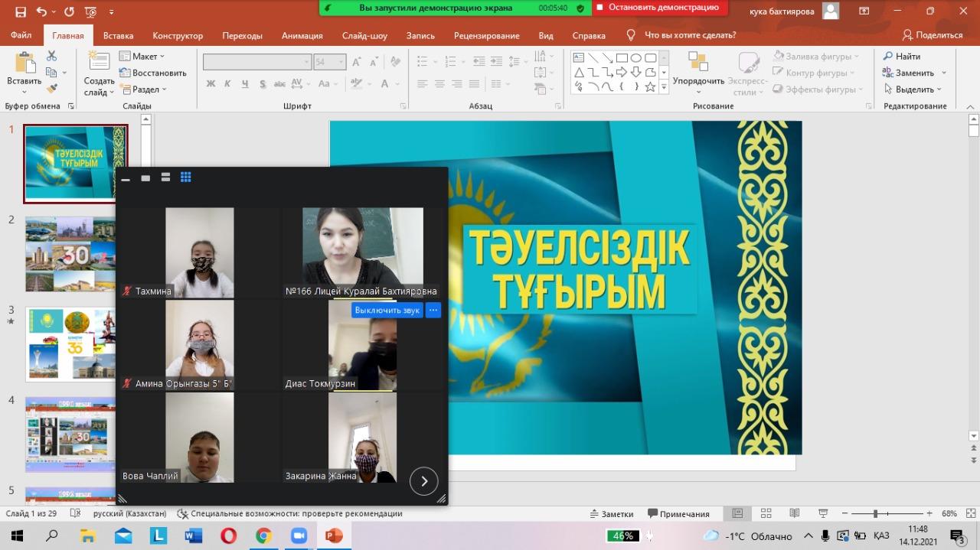Click Остановить демонстрацию button

(657, 8)
